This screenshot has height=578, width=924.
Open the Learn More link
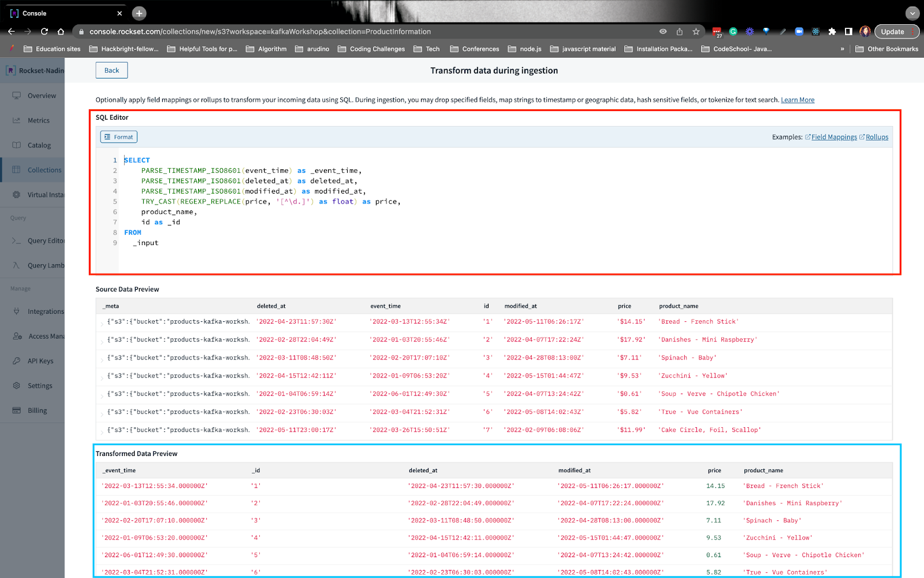click(x=798, y=100)
